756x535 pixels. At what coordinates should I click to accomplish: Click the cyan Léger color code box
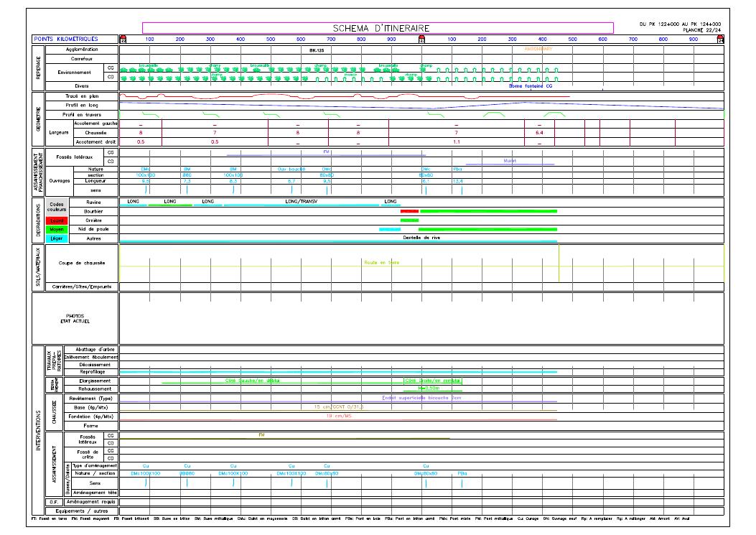56,238
